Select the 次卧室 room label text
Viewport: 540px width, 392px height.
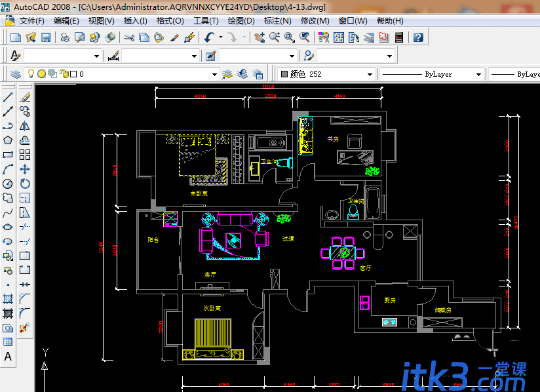212,308
